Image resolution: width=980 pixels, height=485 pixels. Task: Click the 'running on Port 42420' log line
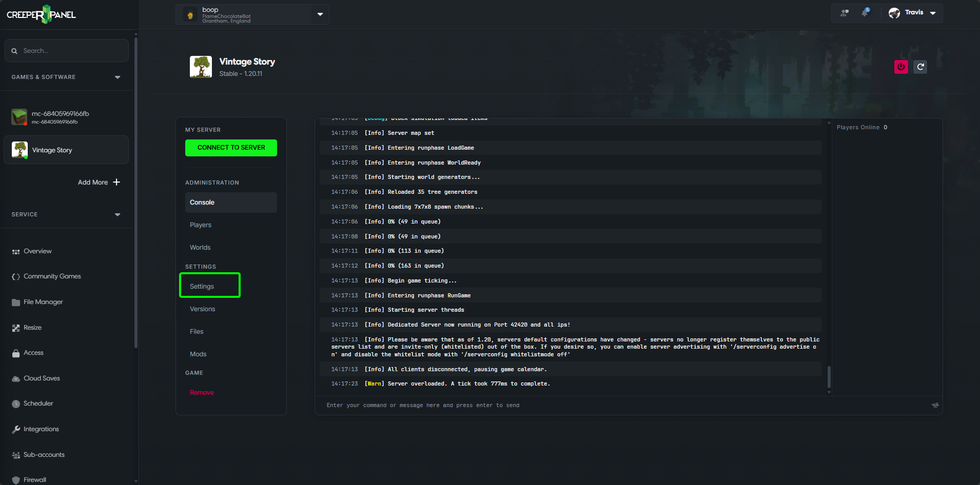point(570,325)
